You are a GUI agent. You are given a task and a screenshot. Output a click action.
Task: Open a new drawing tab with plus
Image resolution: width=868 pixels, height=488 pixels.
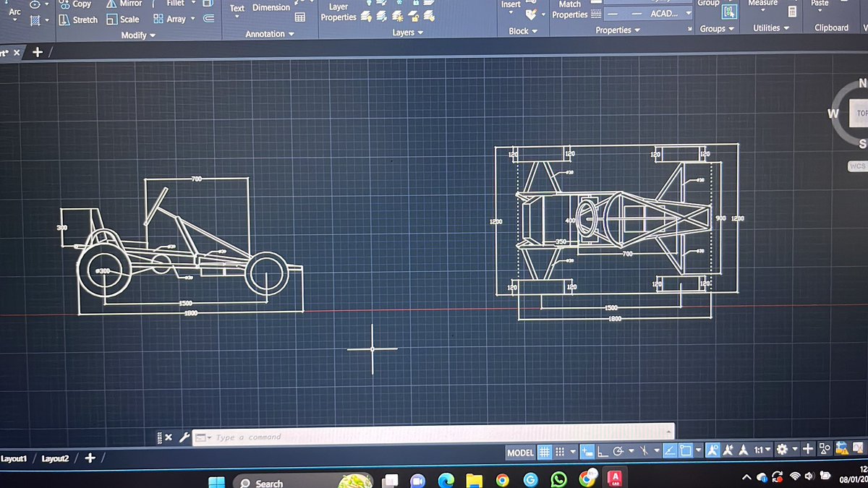(38, 52)
